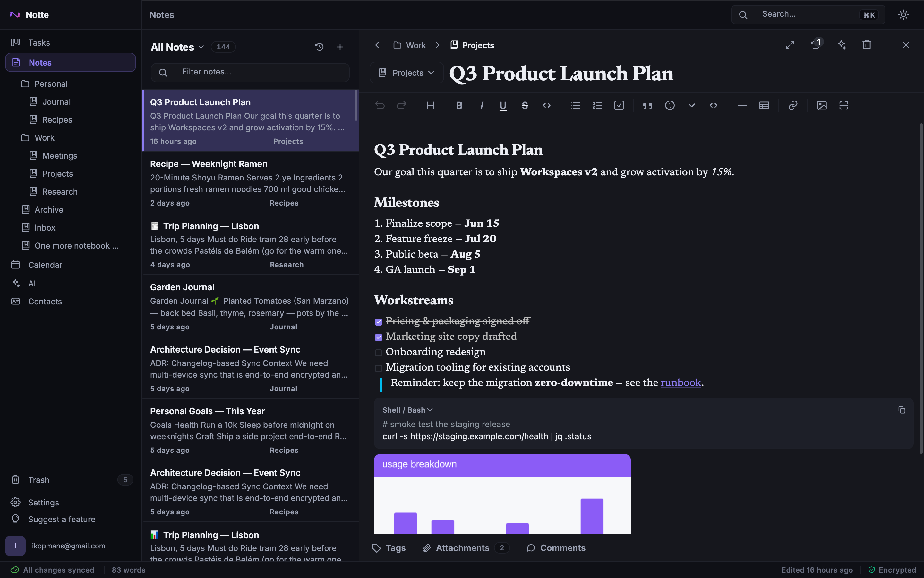Delete the note with trash icon

point(867,45)
